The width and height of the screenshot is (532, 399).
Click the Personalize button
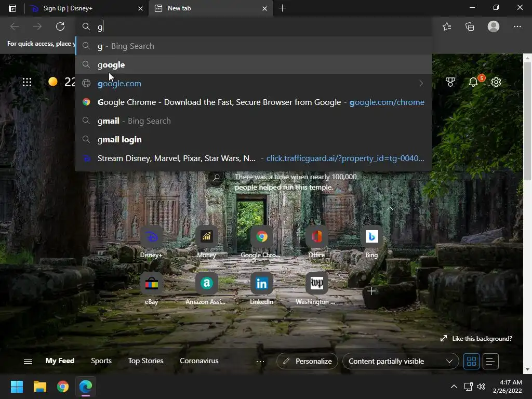click(x=307, y=361)
